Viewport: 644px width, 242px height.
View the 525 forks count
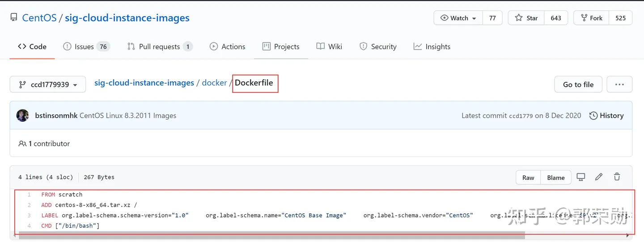pyautogui.click(x=620, y=18)
